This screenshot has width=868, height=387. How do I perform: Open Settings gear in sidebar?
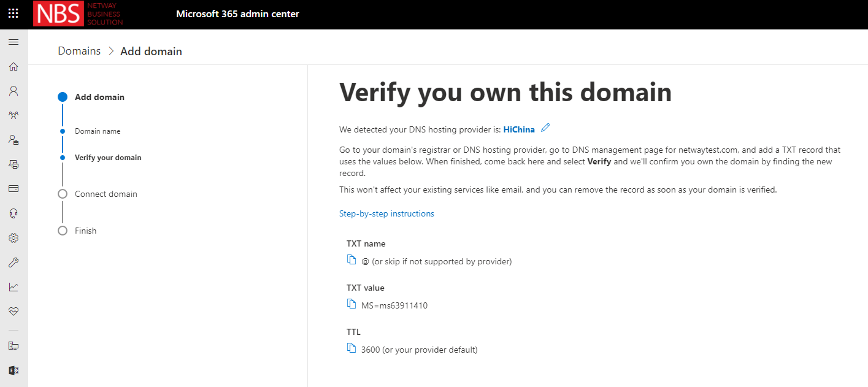click(13, 238)
